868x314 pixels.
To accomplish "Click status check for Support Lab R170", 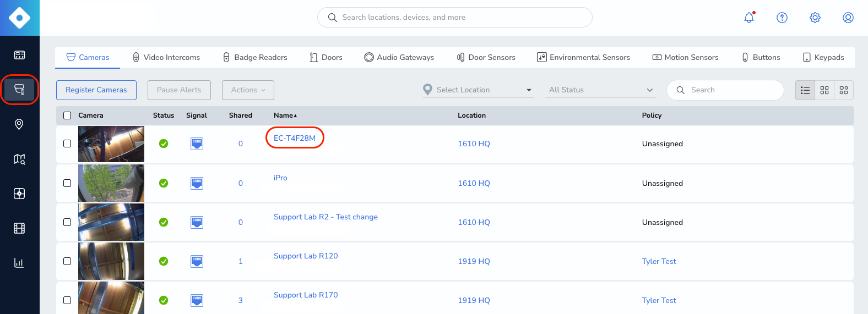I will coord(164,300).
